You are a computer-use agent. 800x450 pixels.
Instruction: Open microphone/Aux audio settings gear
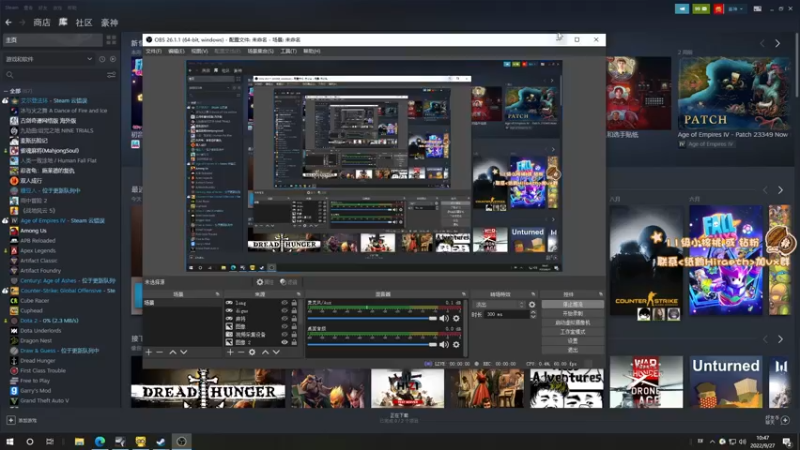point(456,318)
